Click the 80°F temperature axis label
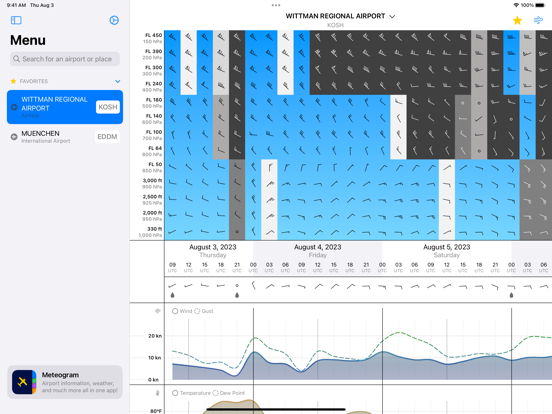This screenshot has height=414, width=552. 156,411
